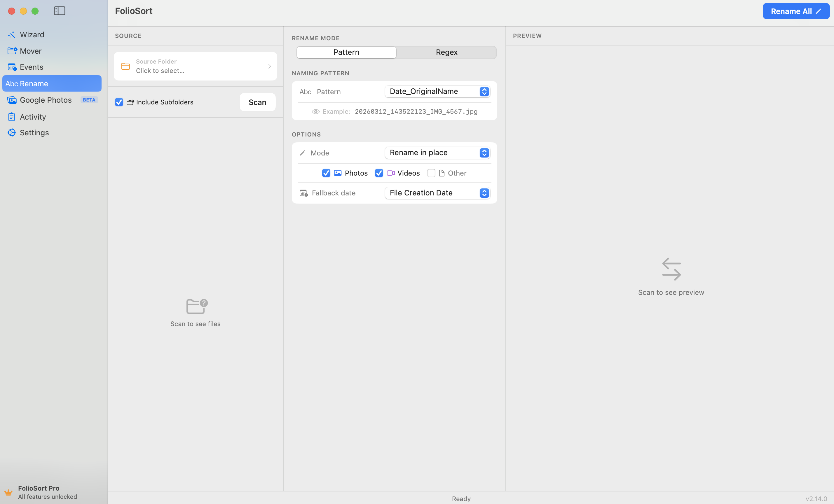The width and height of the screenshot is (834, 504).
Task: Click the Scan button
Action: (257, 102)
